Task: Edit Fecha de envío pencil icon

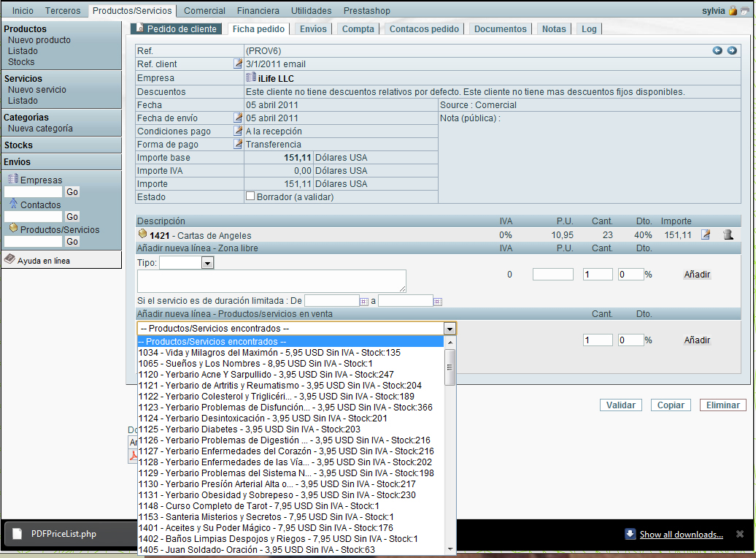Action: coord(238,118)
